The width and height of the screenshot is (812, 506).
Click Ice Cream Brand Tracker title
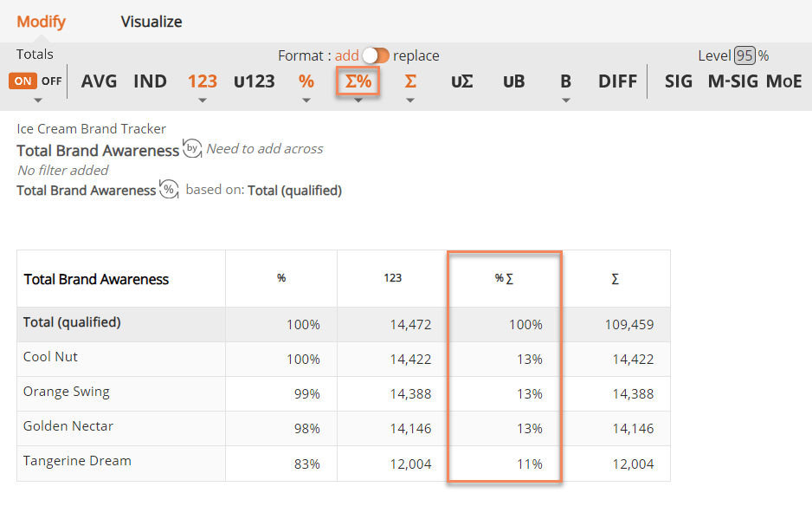coord(91,128)
